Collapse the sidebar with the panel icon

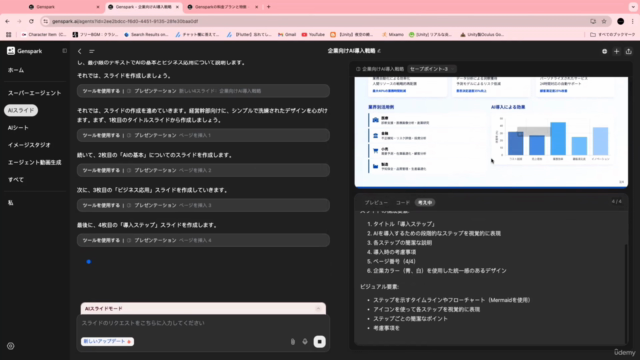[x=64, y=51]
